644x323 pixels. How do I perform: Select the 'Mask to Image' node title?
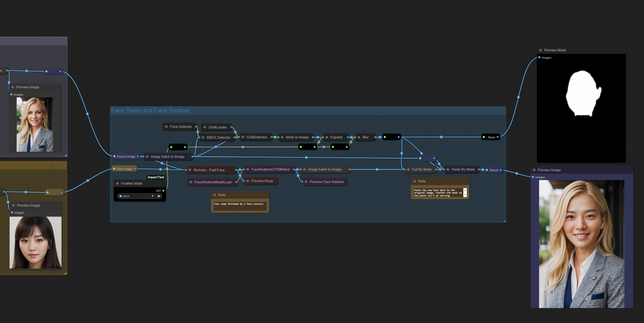click(x=297, y=137)
